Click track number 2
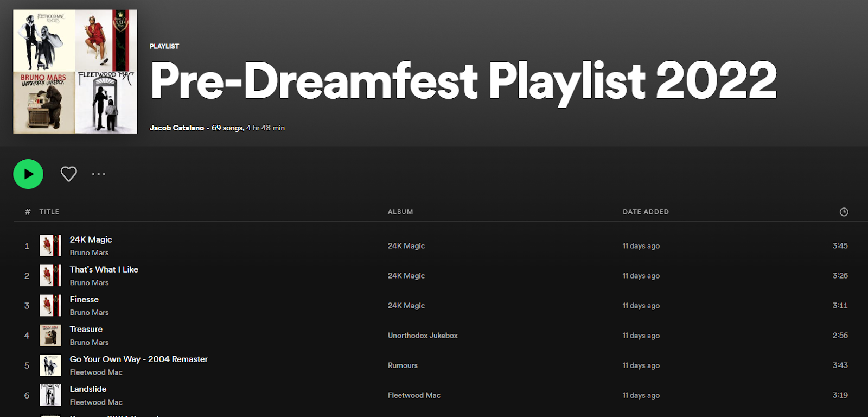The height and width of the screenshot is (417, 868). (27, 276)
